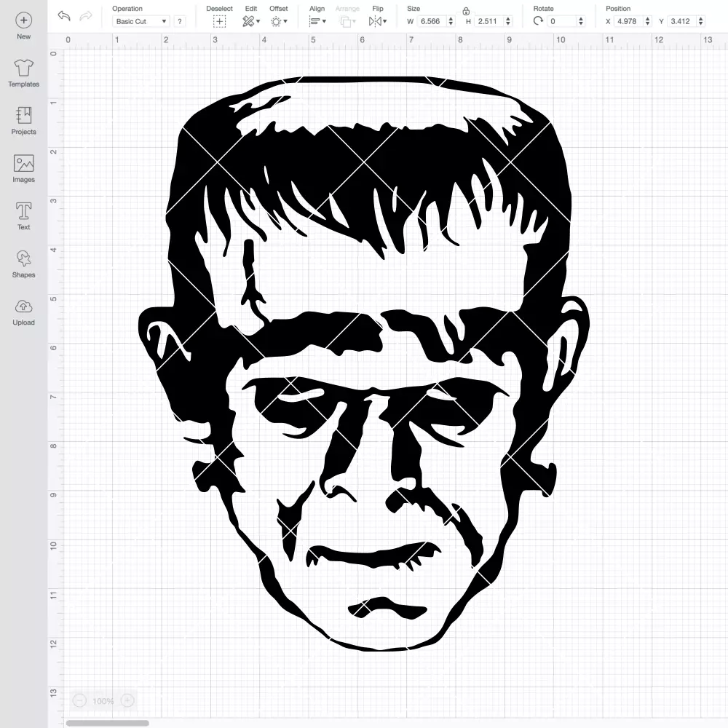Adjust the X position stepper
Image resolution: width=728 pixels, height=728 pixels.
click(x=648, y=21)
